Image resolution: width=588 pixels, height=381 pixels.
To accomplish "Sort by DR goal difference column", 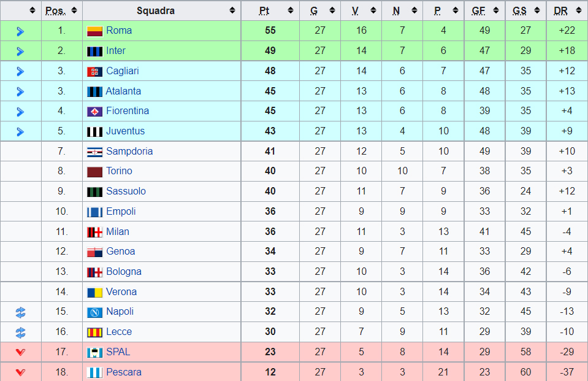I will [x=578, y=10].
